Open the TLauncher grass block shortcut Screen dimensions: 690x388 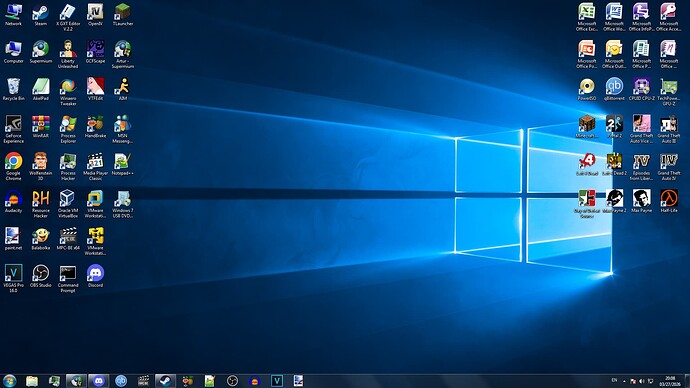[x=122, y=15]
